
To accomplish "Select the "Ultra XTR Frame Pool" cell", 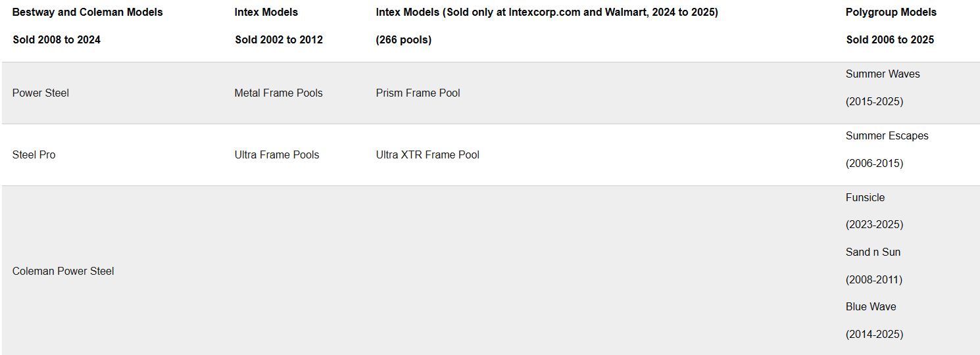I will click(428, 154).
